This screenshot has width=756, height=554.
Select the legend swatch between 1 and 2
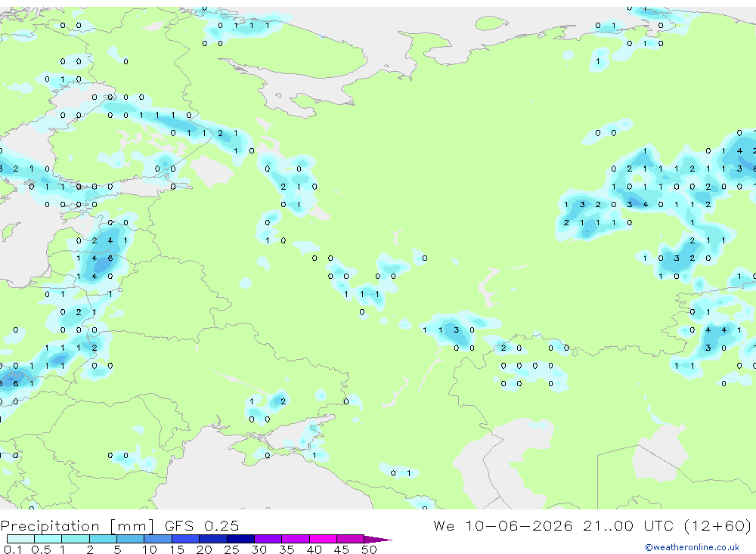click(x=76, y=539)
